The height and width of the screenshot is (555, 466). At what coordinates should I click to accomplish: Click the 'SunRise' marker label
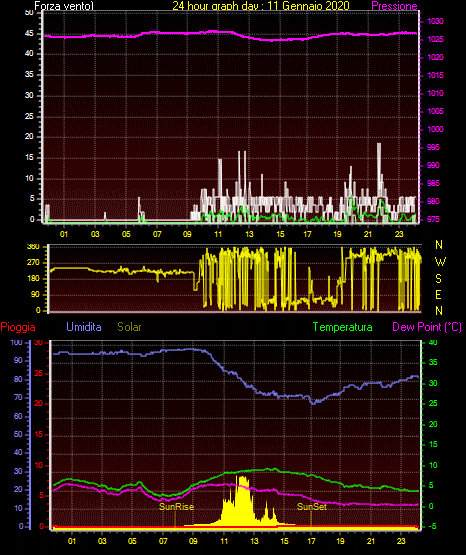176,507
